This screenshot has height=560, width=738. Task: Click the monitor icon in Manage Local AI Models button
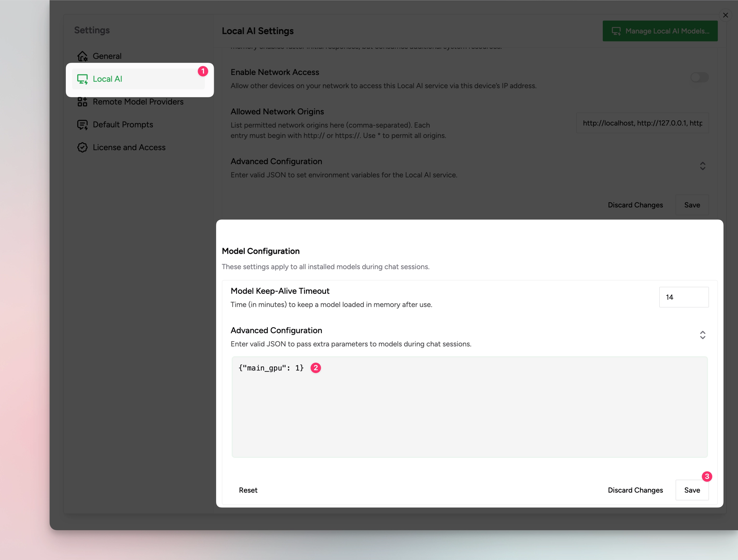616,31
